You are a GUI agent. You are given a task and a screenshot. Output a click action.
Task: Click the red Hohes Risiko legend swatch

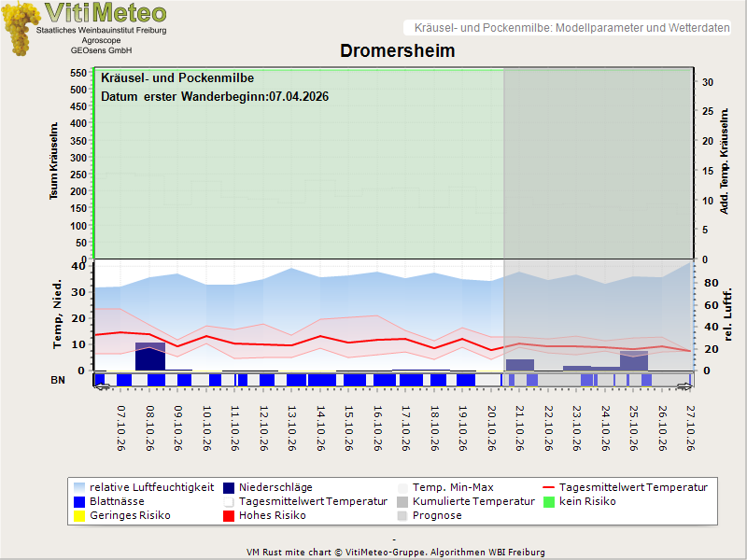pyautogui.click(x=229, y=516)
